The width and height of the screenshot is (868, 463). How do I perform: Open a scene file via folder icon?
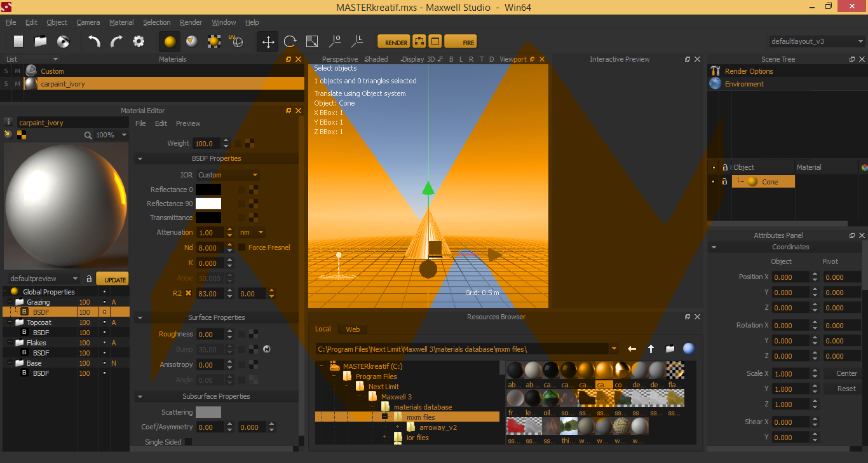(x=41, y=41)
